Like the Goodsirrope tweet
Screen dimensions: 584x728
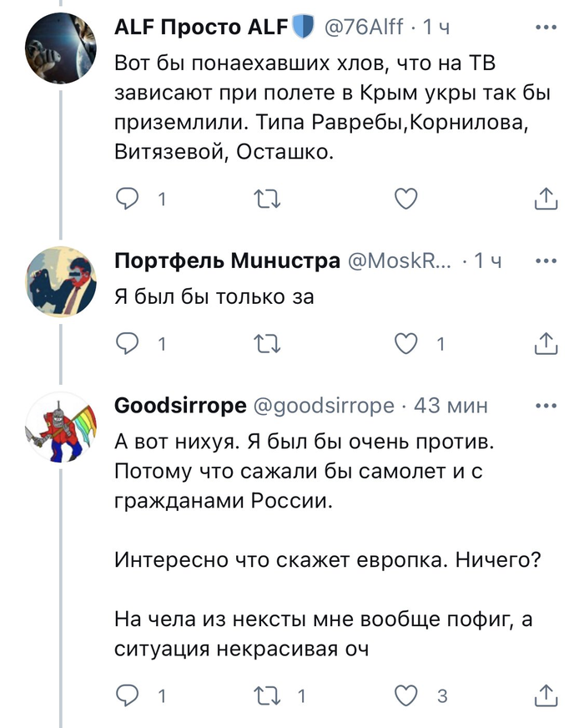click(x=405, y=695)
